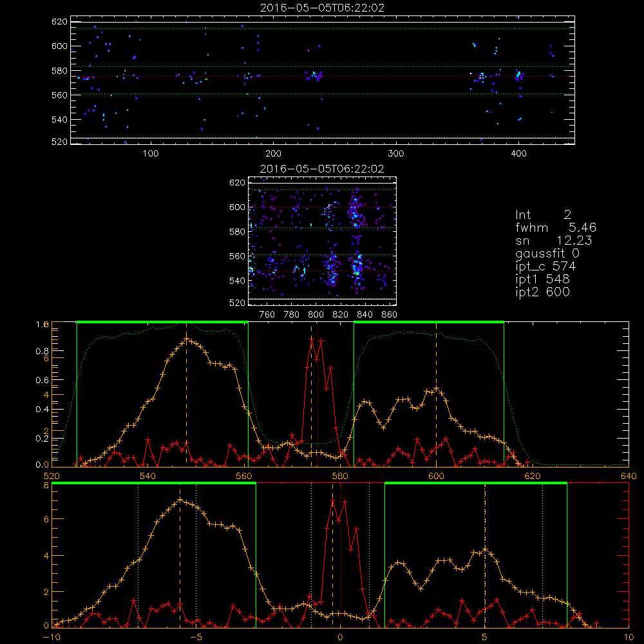Viewport: 644px width, 644px height.
Task: Click white y-axis label 0.6 of profile plot
Action: click(x=42, y=381)
